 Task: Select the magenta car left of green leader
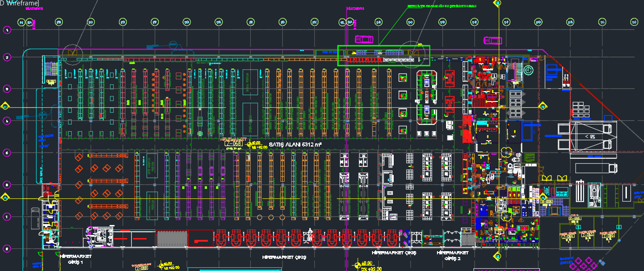(364, 39)
